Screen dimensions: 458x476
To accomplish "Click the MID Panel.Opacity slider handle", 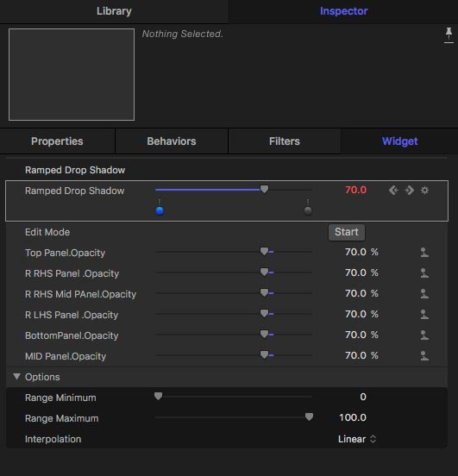I will pyautogui.click(x=264, y=354).
